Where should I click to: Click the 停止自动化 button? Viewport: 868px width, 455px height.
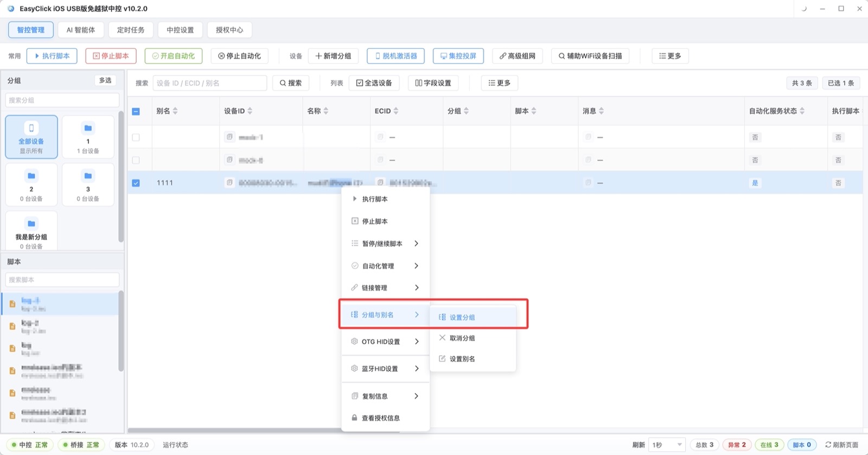pos(239,56)
